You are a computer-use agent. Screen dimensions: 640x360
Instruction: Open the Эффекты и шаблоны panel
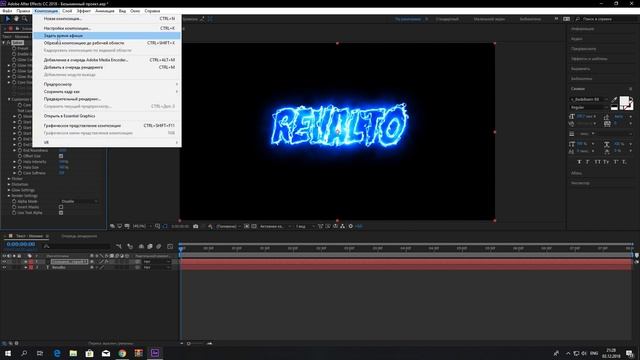point(589,59)
